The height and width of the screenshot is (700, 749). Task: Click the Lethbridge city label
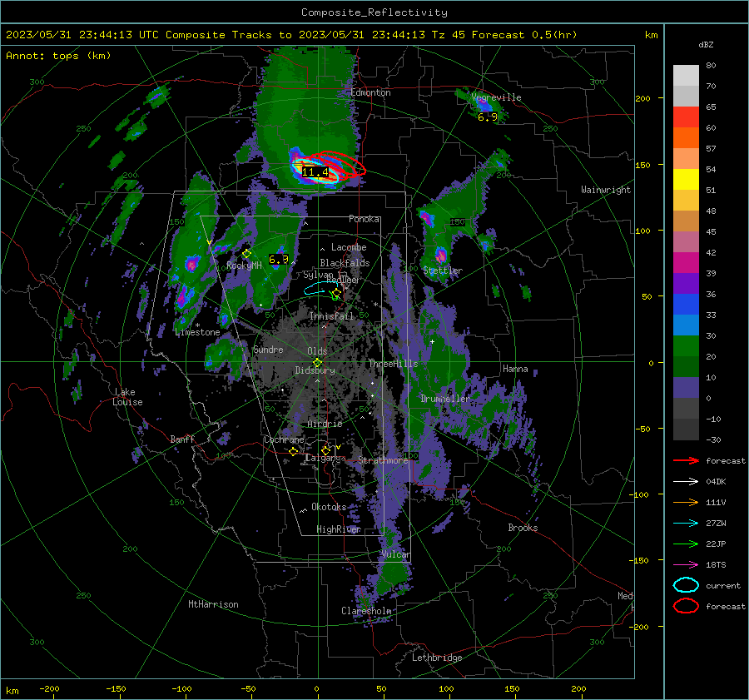437,658
